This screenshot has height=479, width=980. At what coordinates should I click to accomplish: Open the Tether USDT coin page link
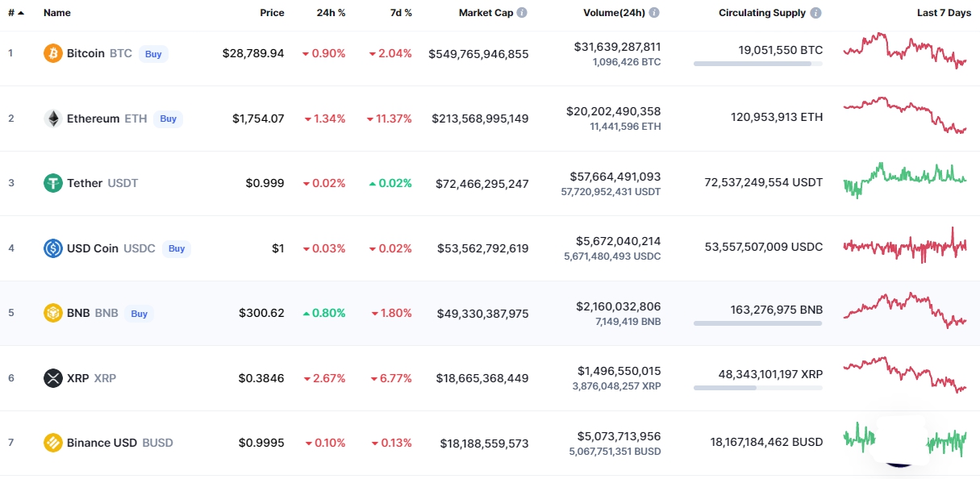tap(102, 183)
